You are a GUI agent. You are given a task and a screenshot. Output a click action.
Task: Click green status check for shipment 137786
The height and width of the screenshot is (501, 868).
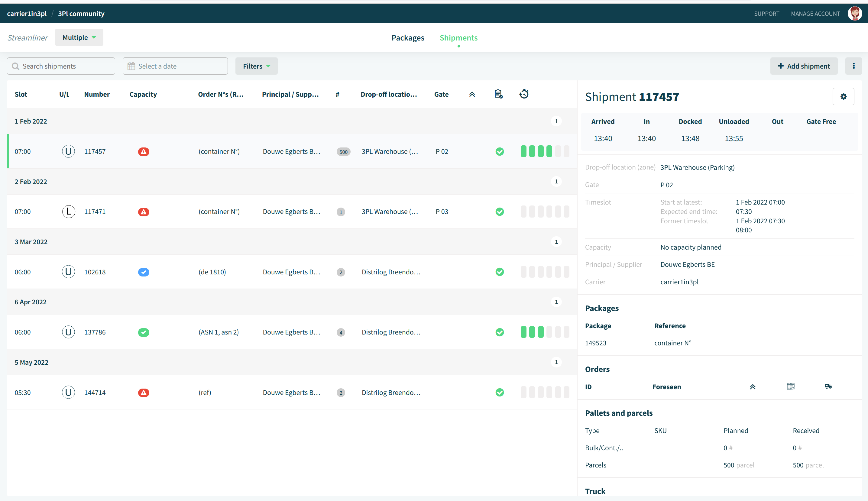499,332
